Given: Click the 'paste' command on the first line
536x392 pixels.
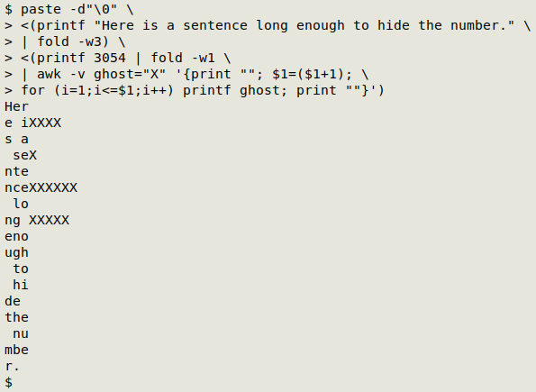Looking at the screenshot, I should (x=41, y=10).
